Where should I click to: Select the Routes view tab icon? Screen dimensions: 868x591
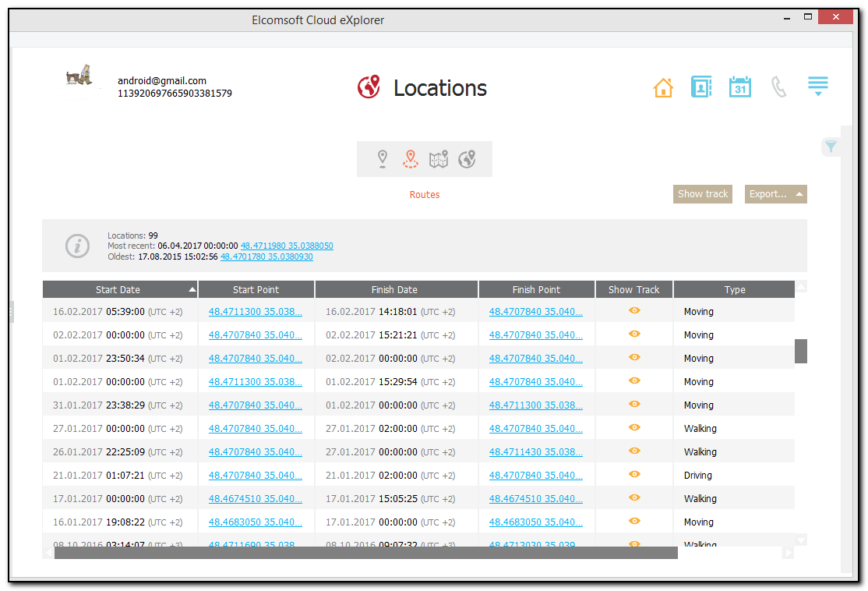click(411, 159)
